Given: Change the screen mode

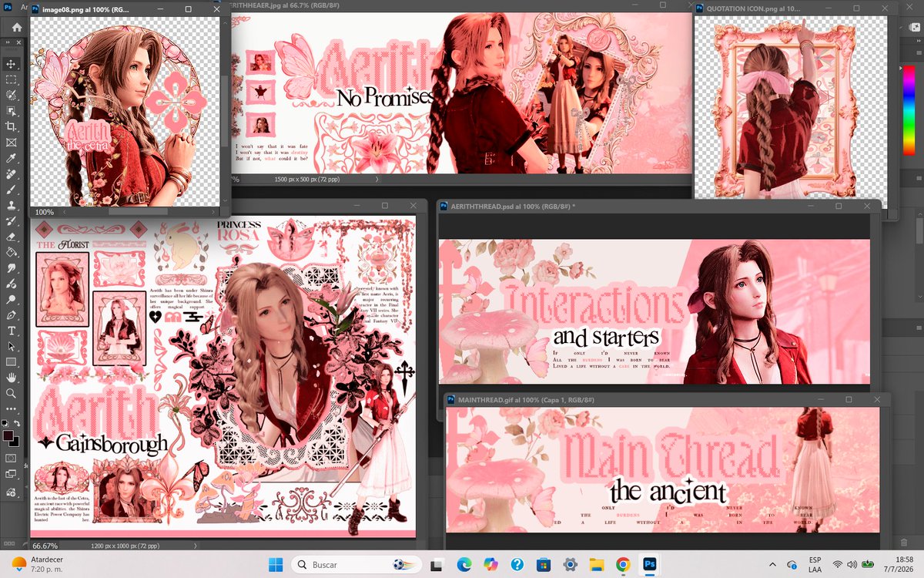Looking at the screenshot, I should [x=12, y=476].
